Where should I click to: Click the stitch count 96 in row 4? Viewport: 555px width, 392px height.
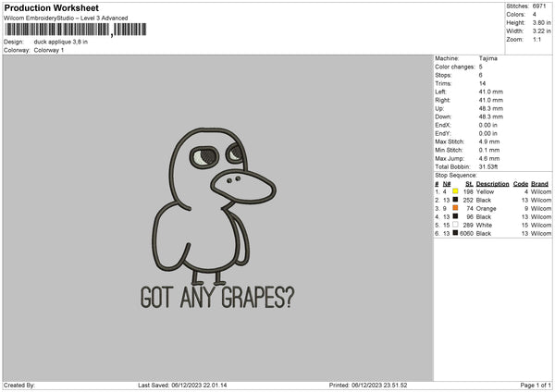pyautogui.click(x=470, y=217)
